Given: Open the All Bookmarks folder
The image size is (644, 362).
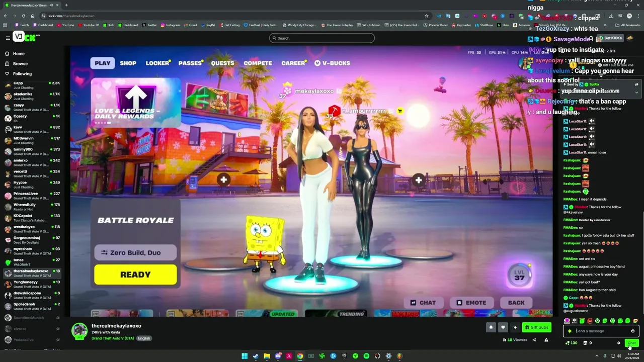Looking at the screenshot, I should [x=628, y=25].
